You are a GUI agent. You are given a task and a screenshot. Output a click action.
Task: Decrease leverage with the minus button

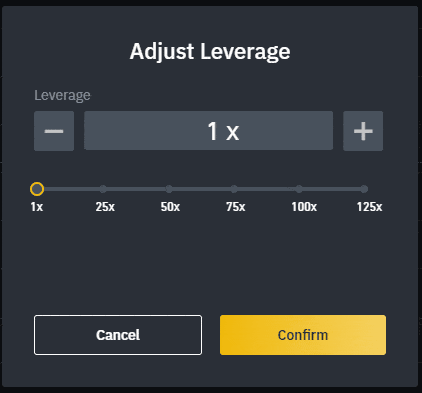click(x=54, y=131)
